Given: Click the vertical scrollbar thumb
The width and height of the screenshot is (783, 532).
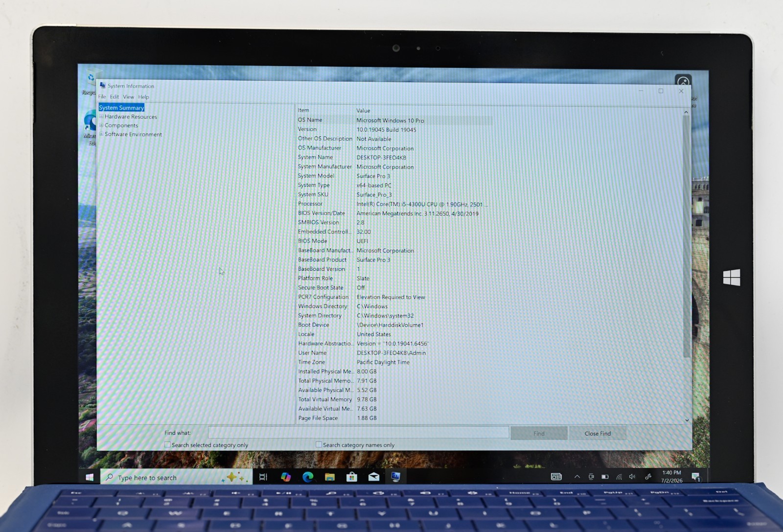Looking at the screenshot, I should pyautogui.click(x=686, y=237).
